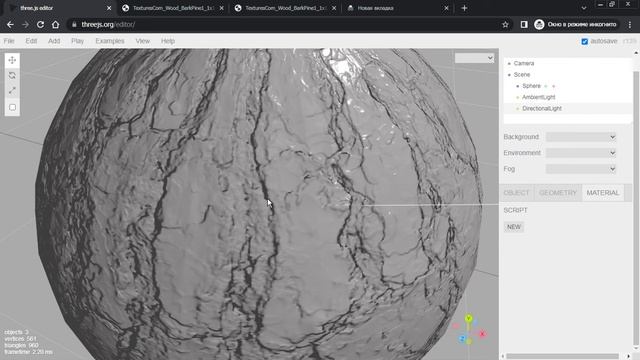This screenshot has width=640, height=360.
Task: Switch to the GEOMETRY tab
Action: tap(558, 193)
